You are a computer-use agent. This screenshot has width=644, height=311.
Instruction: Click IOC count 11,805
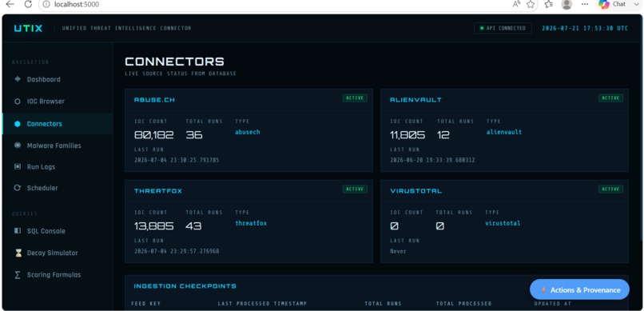(407, 135)
